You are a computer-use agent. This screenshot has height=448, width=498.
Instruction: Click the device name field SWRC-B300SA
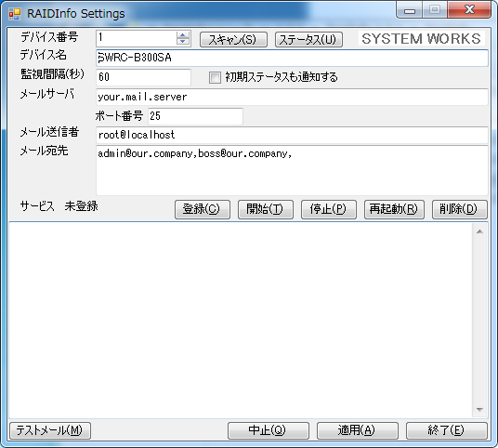292,58
